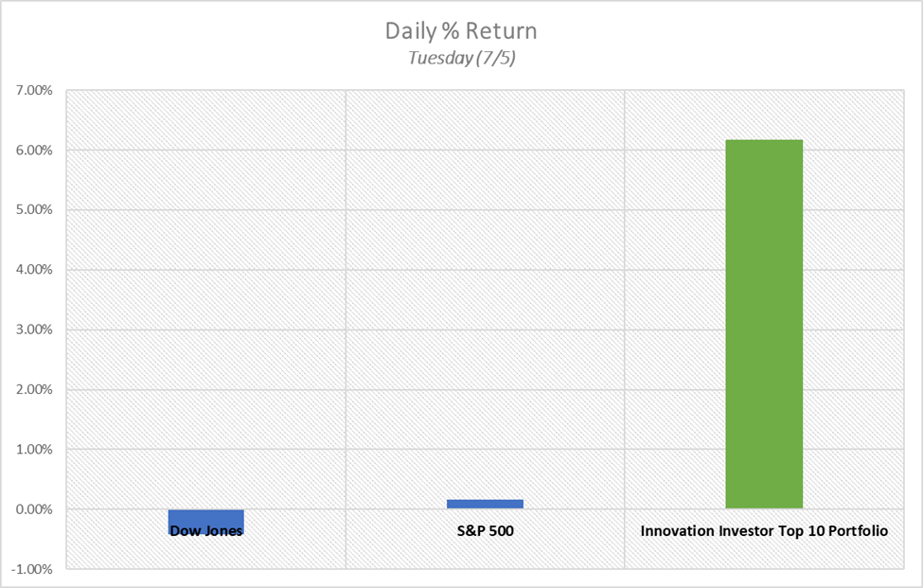The height and width of the screenshot is (588, 923).
Task: Click the 1.00% axis label
Action: pos(33,450)
